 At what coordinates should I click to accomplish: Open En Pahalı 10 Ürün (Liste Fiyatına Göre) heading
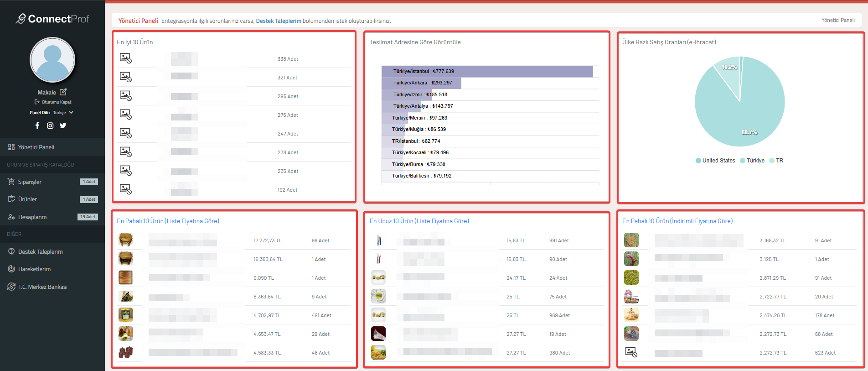(x=168, y=221)
